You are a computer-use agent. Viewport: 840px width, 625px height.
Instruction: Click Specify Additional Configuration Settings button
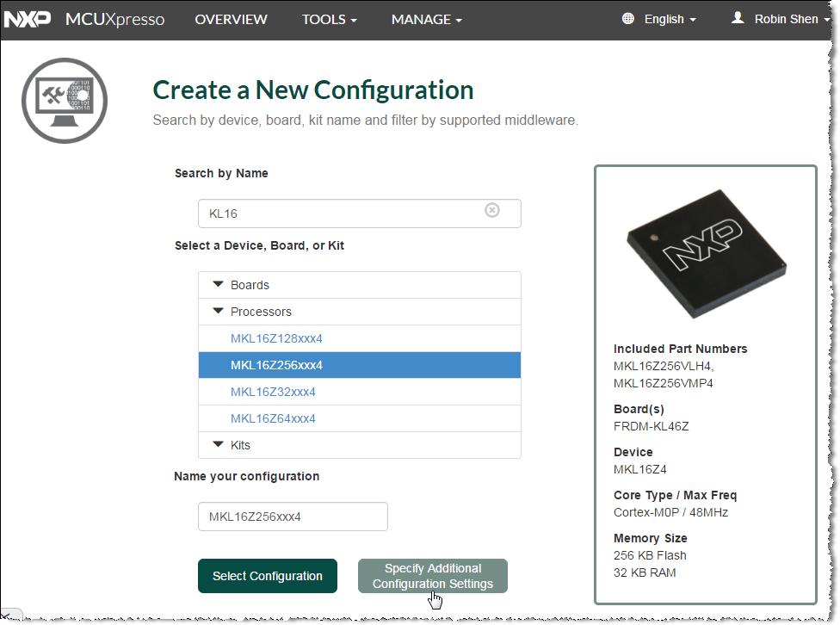pos(432,576)
